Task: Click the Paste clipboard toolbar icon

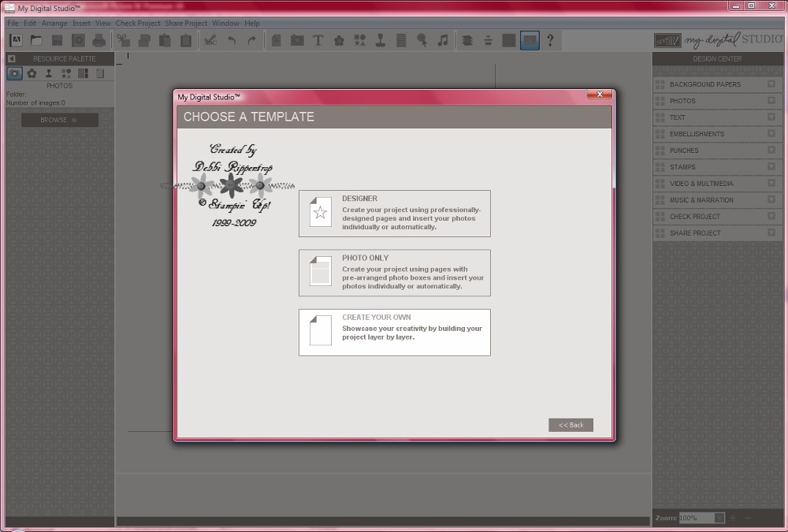Action: [165, 40]
